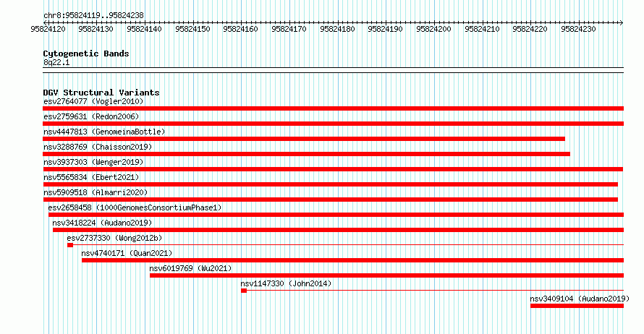Click the red bar below esv2764077
This screenshot has height=334, width=644.
click(333, 108)
